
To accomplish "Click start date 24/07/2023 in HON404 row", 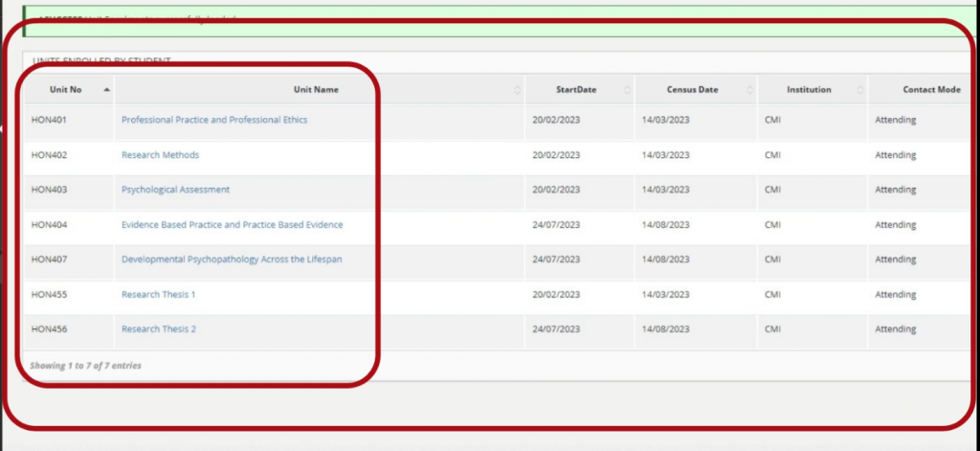I will tap(556, 225).
